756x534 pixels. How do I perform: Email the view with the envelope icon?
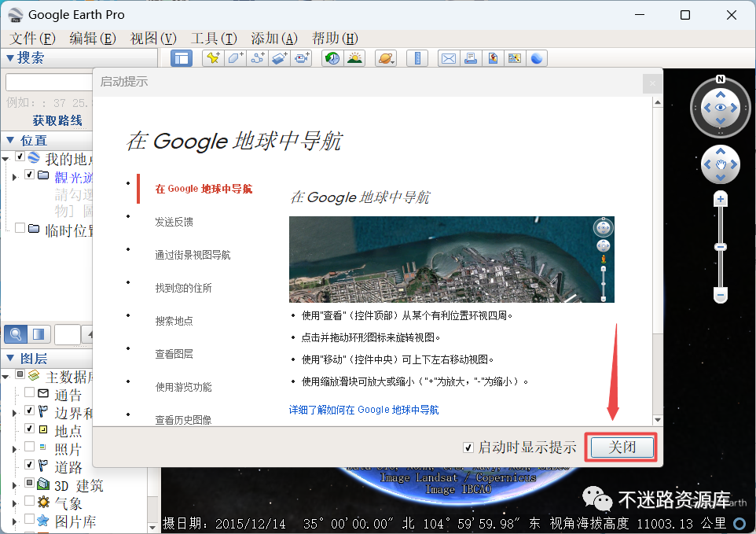pyautogui.click(x=449, y=58)
